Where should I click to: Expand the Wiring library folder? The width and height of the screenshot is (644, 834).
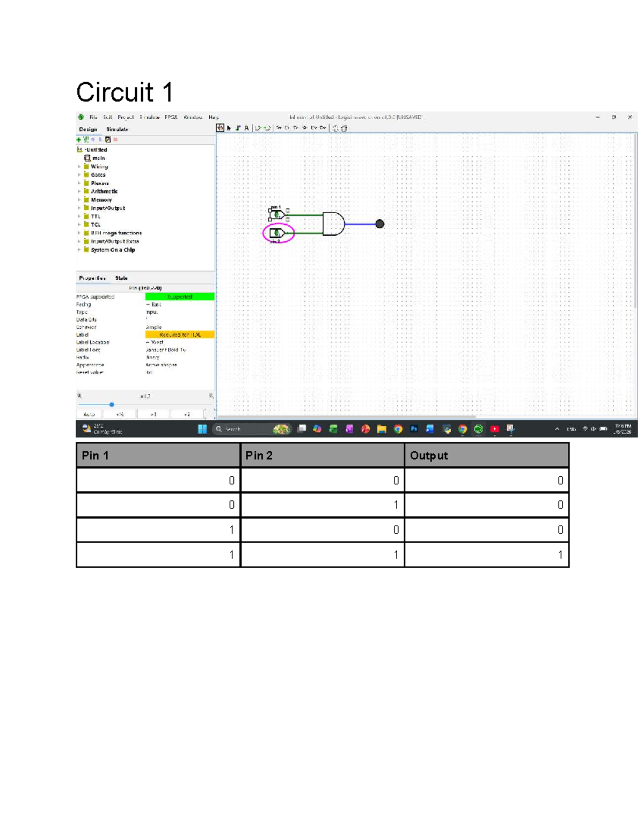pyautogui.click(x=79, y=166)
